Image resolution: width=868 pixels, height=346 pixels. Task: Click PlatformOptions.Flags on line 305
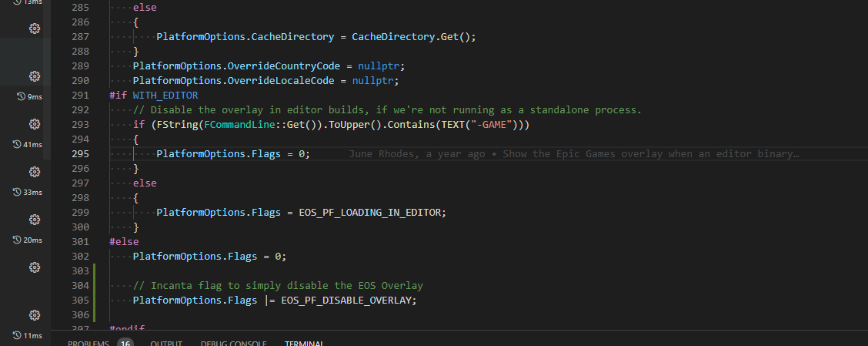point(195,301)
